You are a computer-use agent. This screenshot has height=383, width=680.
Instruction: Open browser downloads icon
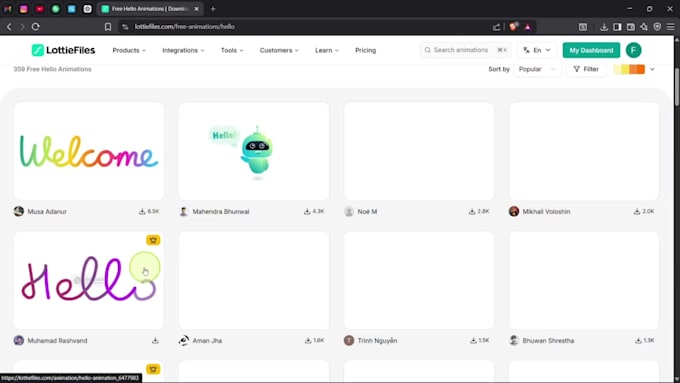coord(604,27)
